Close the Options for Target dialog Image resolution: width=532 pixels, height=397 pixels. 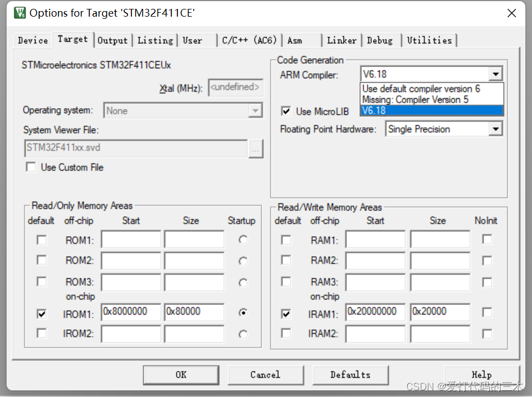(511, 13)
